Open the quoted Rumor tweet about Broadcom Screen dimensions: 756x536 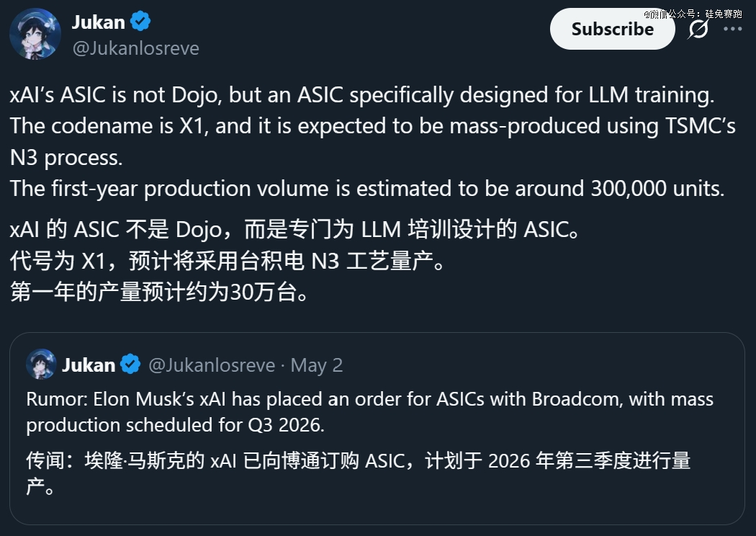tap(370, 411)
